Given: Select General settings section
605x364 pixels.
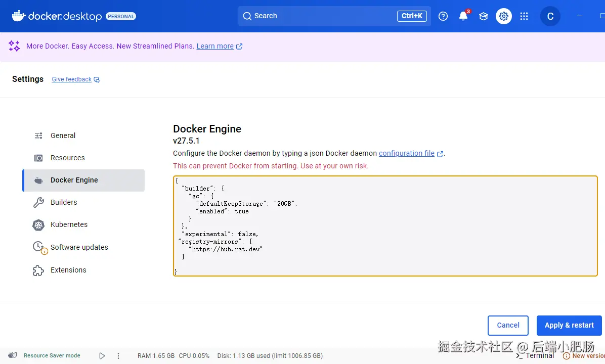Looking at the screenshot, I should [63, 135].
